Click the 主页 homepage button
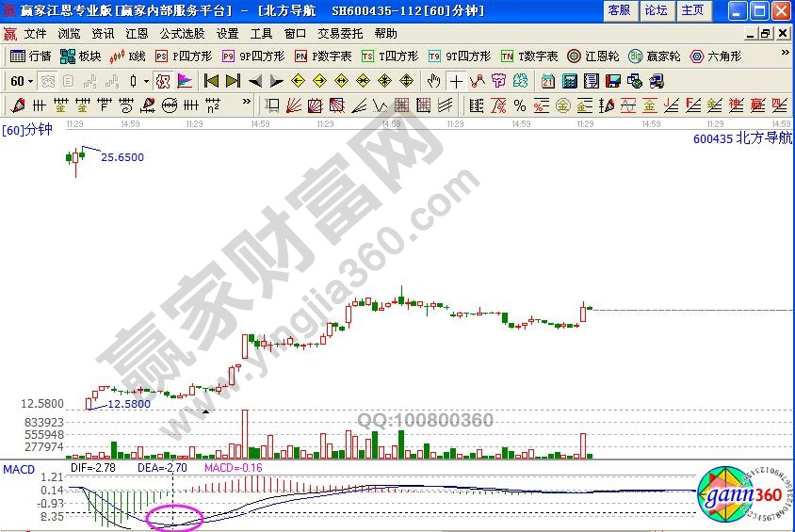 pyautogui.click(x=693, y=10)
